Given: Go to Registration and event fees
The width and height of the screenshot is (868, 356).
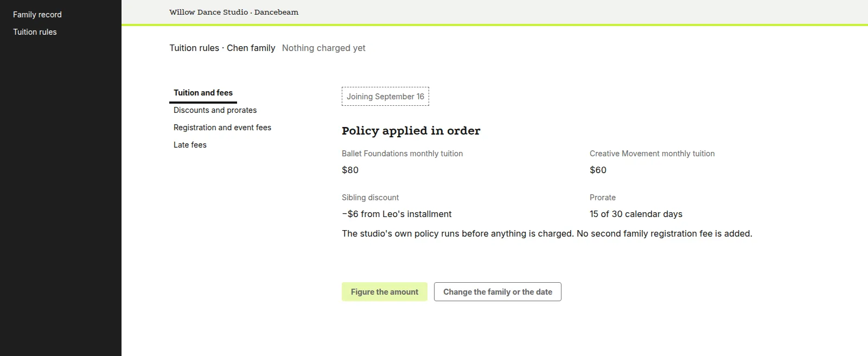Looking at the screenshot, I should tap(222, 128).
